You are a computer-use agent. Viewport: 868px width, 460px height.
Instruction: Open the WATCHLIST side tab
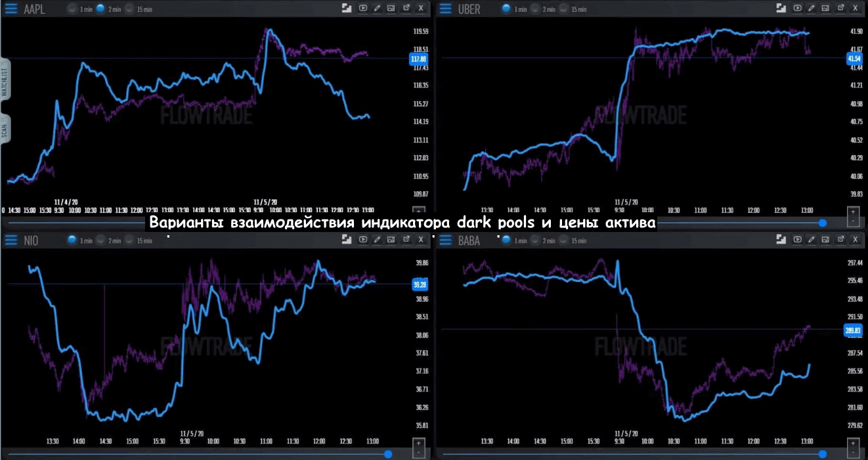[x=5, y=82]
